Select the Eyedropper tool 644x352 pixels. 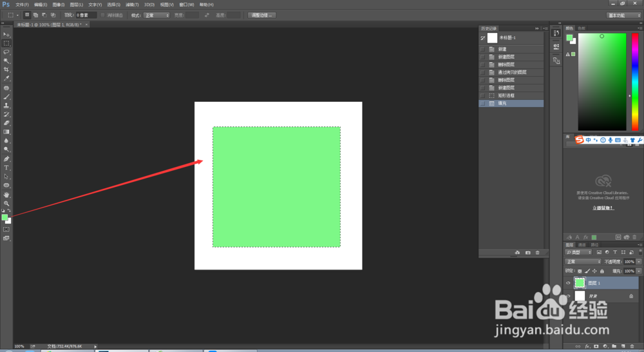(x=6, y=78)
